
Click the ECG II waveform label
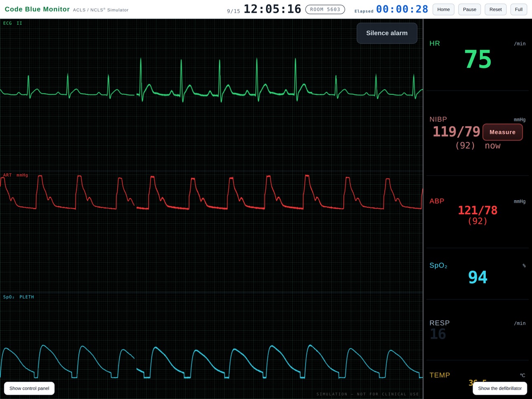13,24
